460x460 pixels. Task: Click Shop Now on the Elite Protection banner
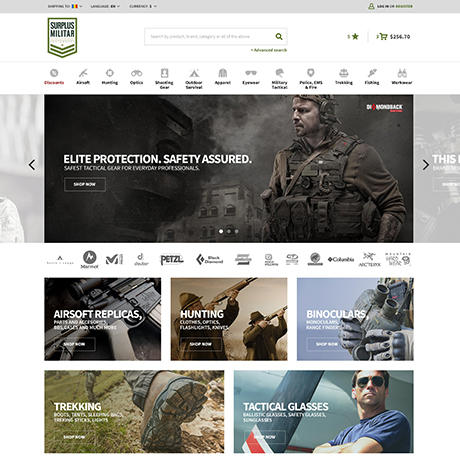point(85,184)
